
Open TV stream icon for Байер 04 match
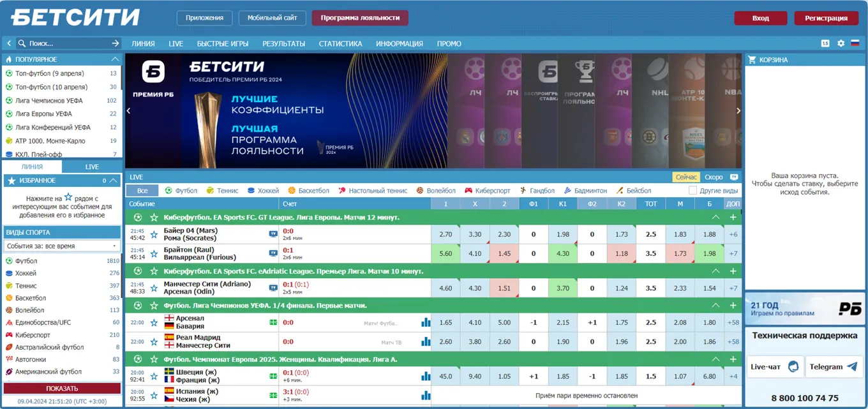(x=273, y=234)
